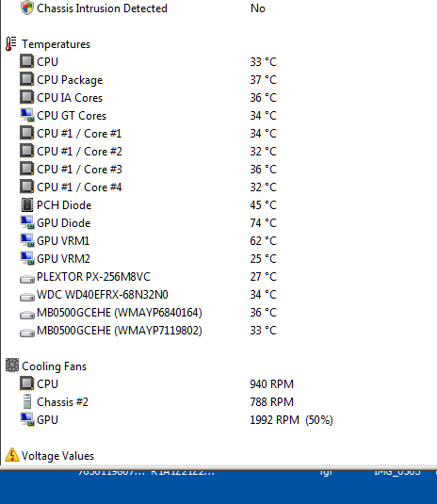Viewport: 437px width, 504px height.
Task: Click the Chassis #2 788 RPM value
Action: [x=271, y=402]
